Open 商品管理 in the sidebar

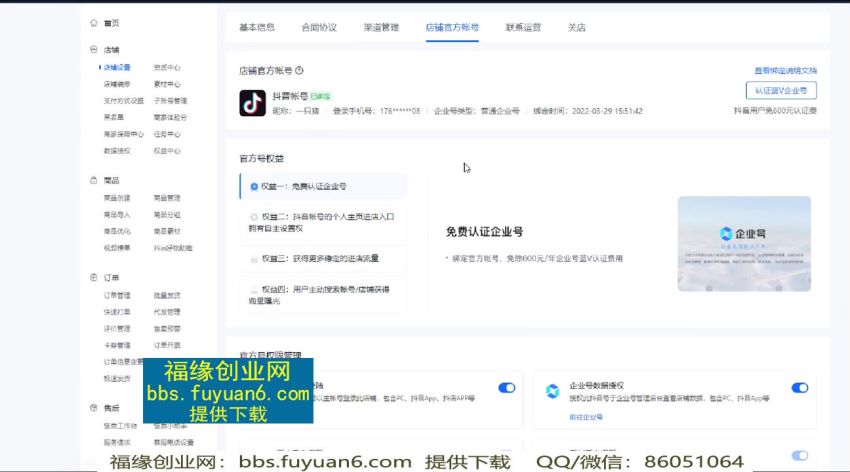coord(167,198)
